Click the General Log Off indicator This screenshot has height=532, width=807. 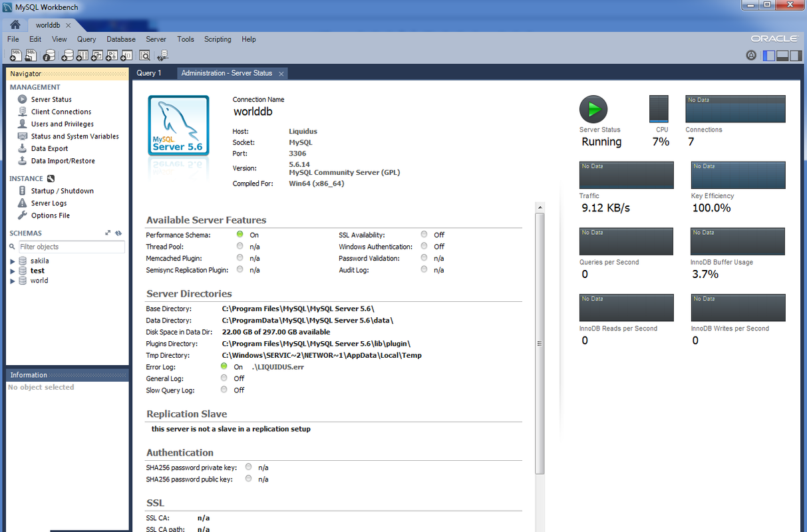click(x=224, y=378)
